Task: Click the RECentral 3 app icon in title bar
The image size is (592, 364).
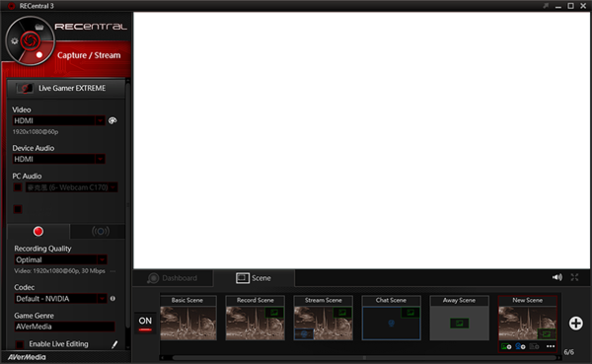Action: coord(11,6)
